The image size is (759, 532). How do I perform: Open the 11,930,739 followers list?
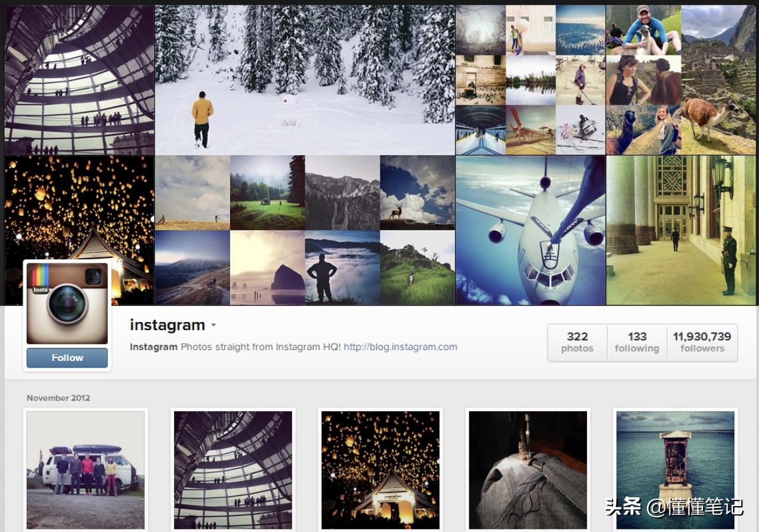point(702,343)
